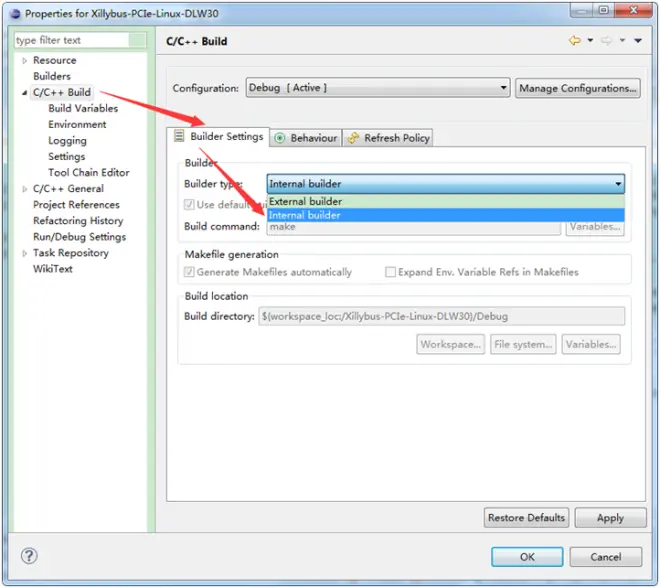Select the Builder Settings tab
Screen dimensions: 660x588
218,136
